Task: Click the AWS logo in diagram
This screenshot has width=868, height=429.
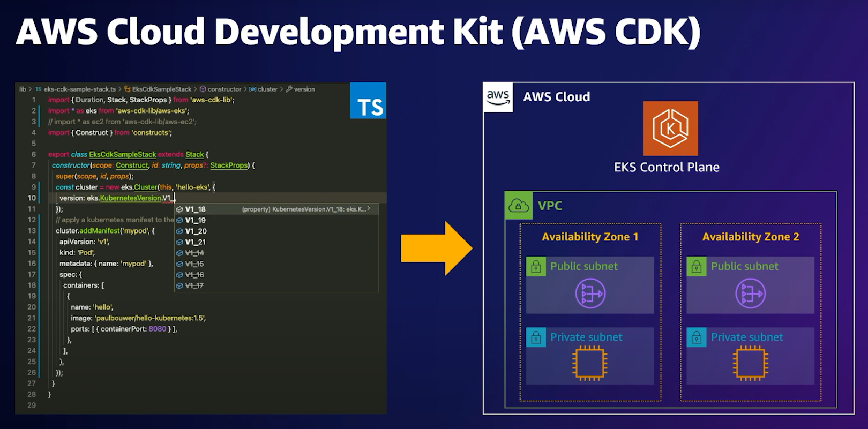Action: [498, 97]
